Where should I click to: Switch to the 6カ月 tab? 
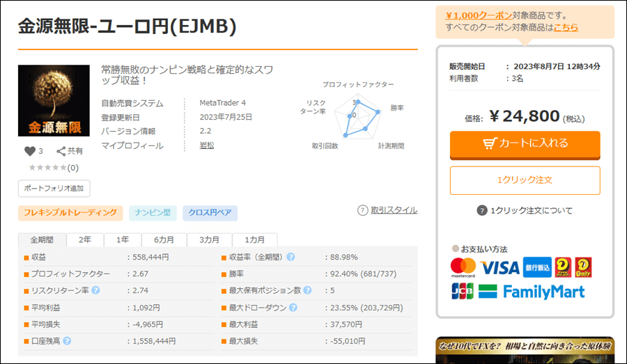pos(164,239)
